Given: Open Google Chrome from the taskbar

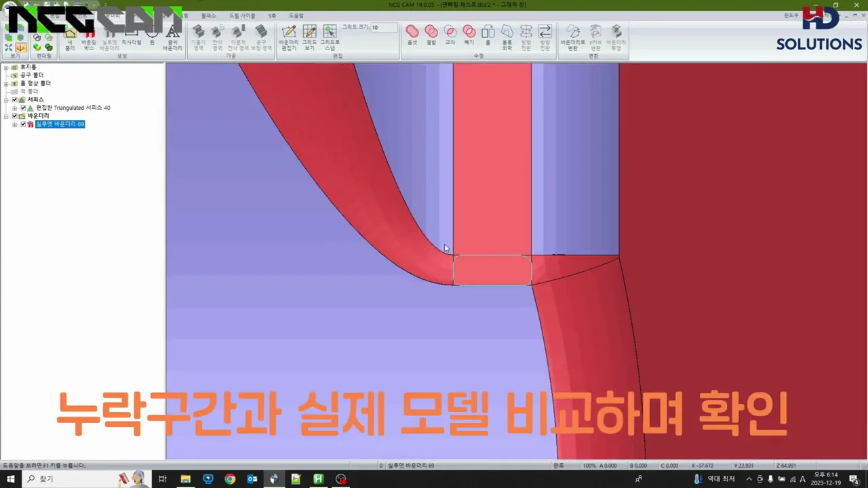Looking at the screenshot, I should click(x=230, y=479).
